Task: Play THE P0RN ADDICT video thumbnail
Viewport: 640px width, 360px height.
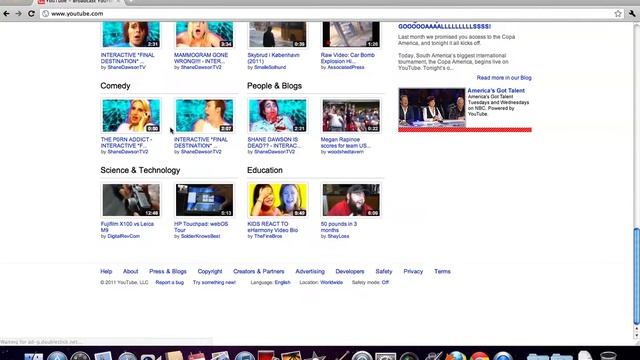Action: pyautogui.click(x=131, y=116)
